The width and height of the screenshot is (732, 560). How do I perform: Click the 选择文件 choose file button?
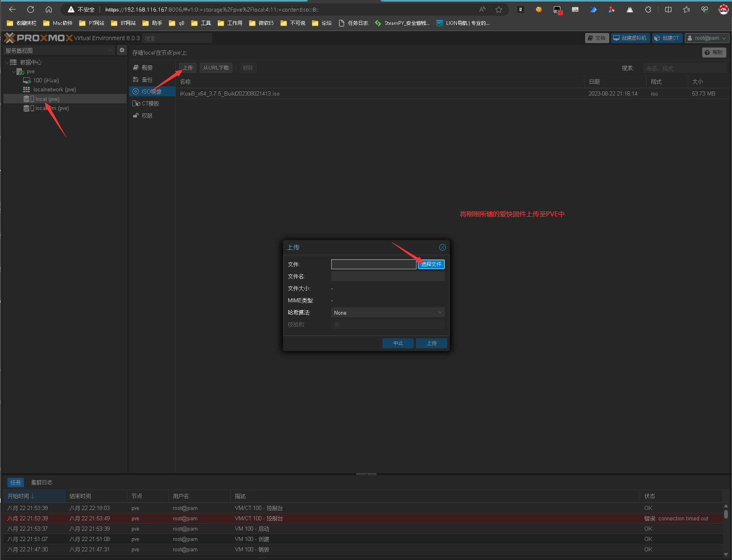[x=431, y=264]
